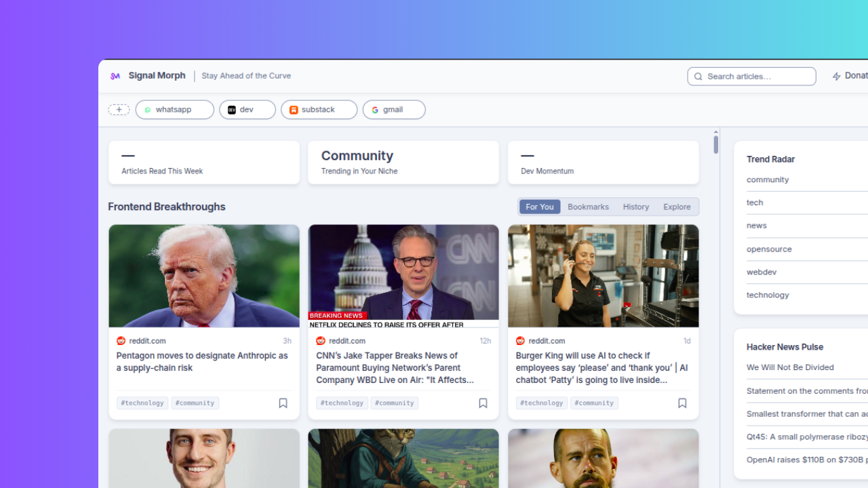The width and height of the screenshot is (868, 488).
Task: Click #technology tag on CNN article
Action: 342,403
